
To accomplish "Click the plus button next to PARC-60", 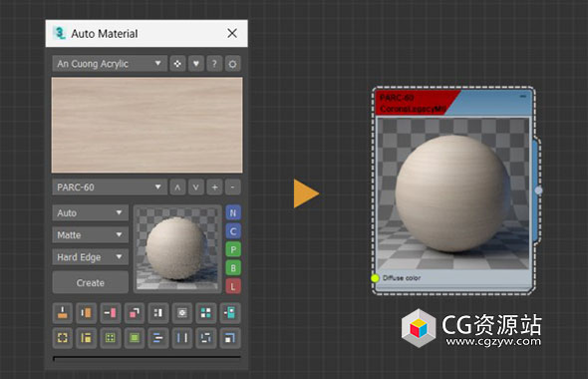I will tap(214, 188).
